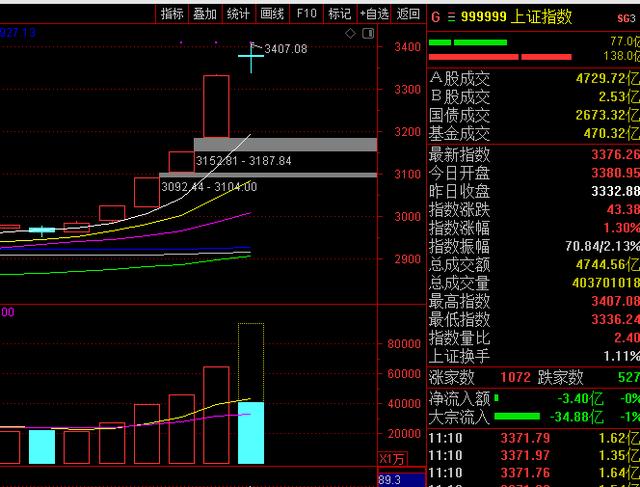Screen dimensions: 640x487
Task: Click the 总成交额 row
Action: pos(534,265)
